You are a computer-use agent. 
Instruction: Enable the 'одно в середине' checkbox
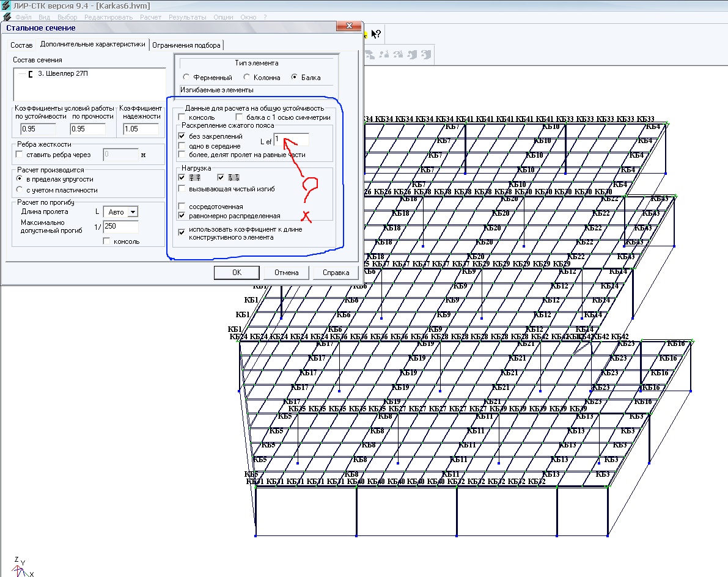182,146
